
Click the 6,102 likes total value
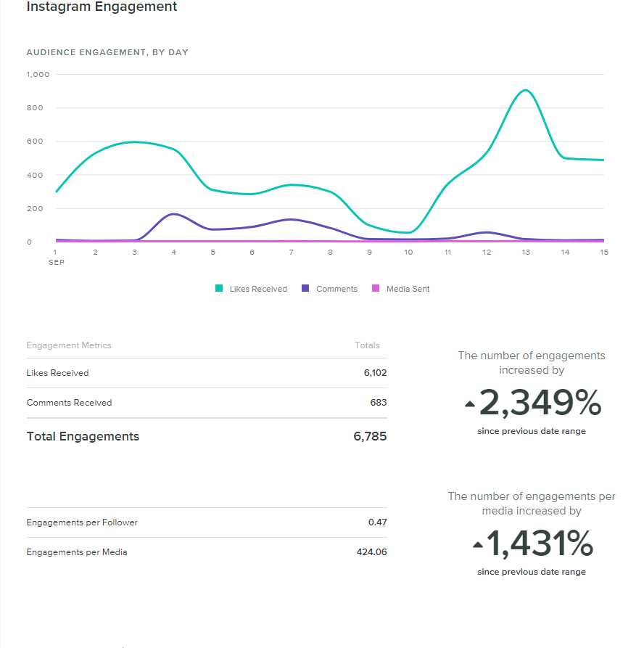click(x=375, y=373)
